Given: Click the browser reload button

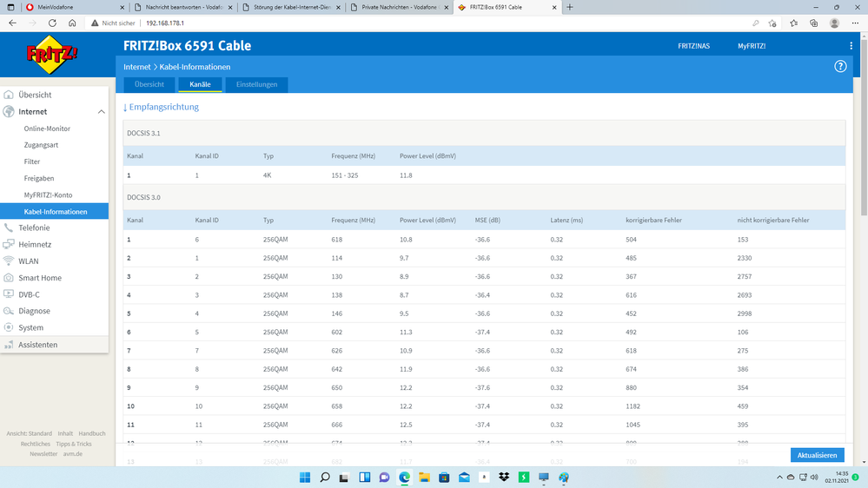Looking at the screenshot, I should [x=52, y=23].
